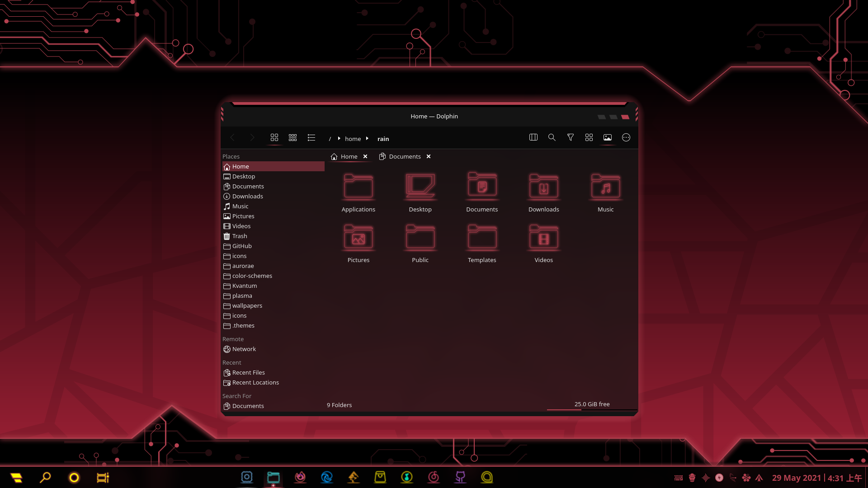This screenshot has height=488, width=868.
Task: Expand the path arrow before home
Action: click(x=339, y=139)
